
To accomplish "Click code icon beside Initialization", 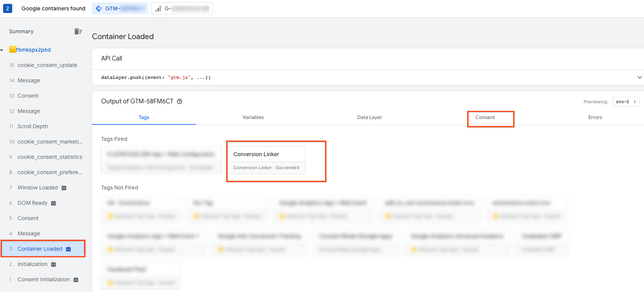I will point(54,264).
